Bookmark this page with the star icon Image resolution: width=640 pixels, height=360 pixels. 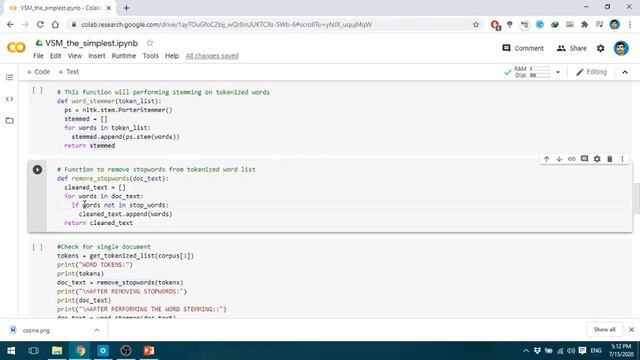click(x=476, y=24)
